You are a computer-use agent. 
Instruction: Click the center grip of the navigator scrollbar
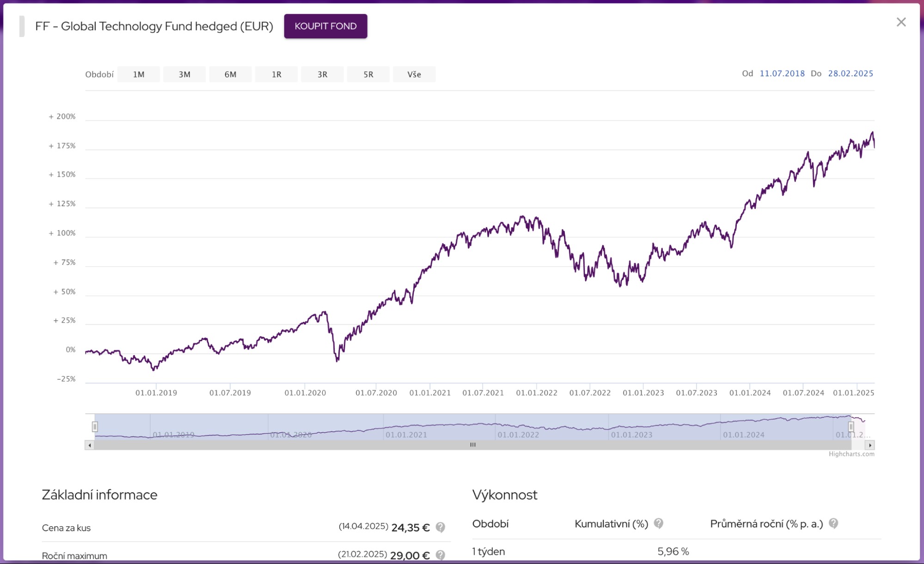pos(472,444)
